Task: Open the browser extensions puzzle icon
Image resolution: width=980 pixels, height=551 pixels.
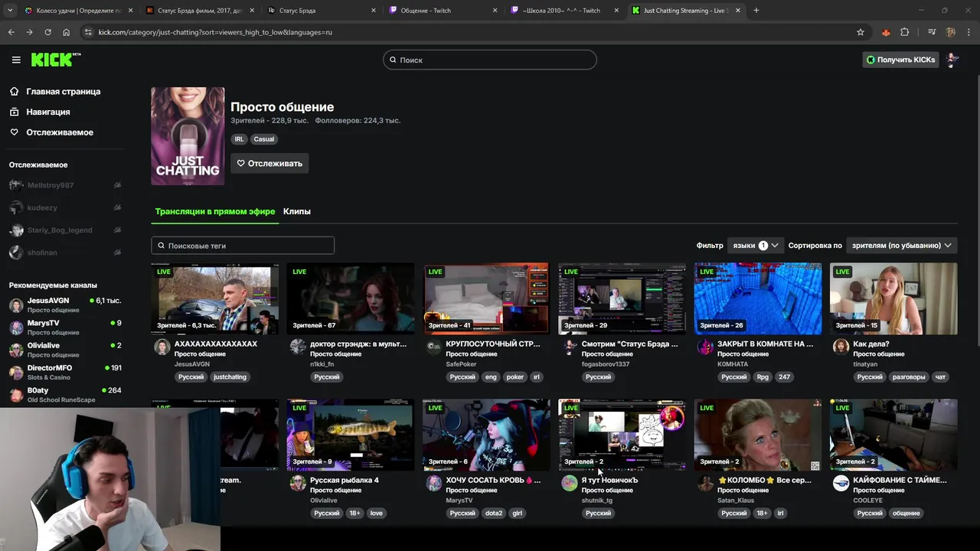Action: 904,32
